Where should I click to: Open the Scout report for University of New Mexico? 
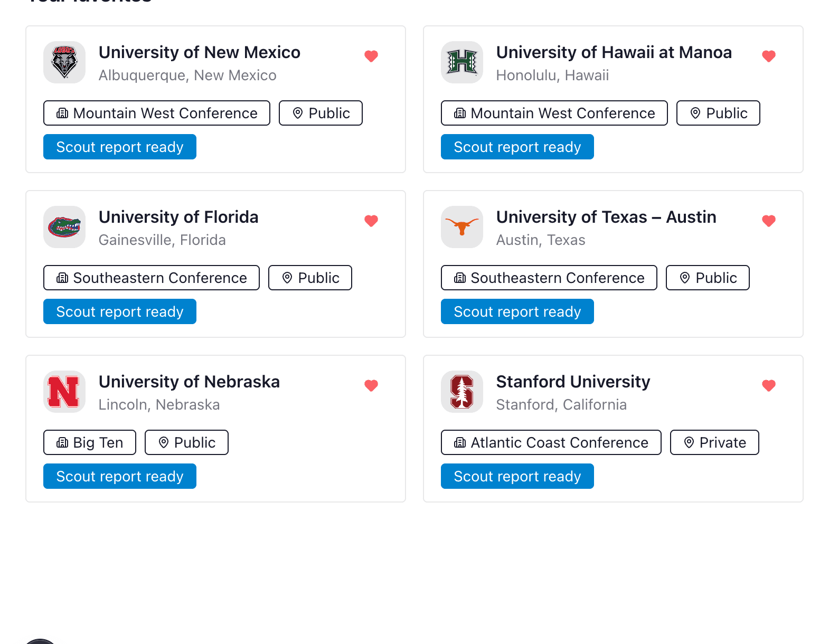(119, 147)
